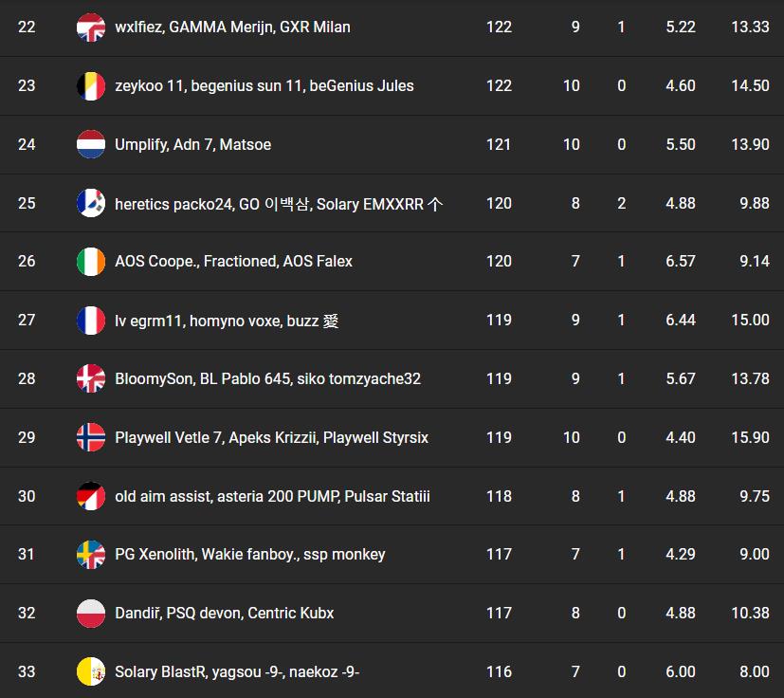
Task: Click the flag icon for heretics packo24 team
Action: click(90, 203)
